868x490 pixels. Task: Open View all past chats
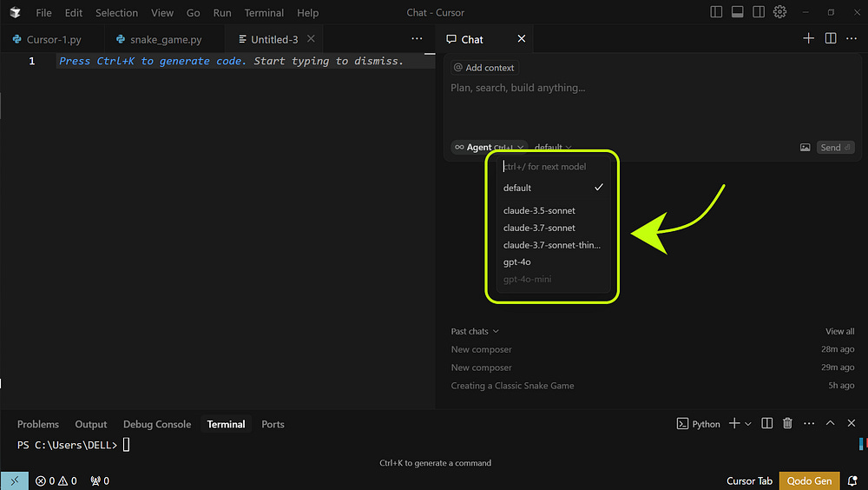click(x=839, y=332)
